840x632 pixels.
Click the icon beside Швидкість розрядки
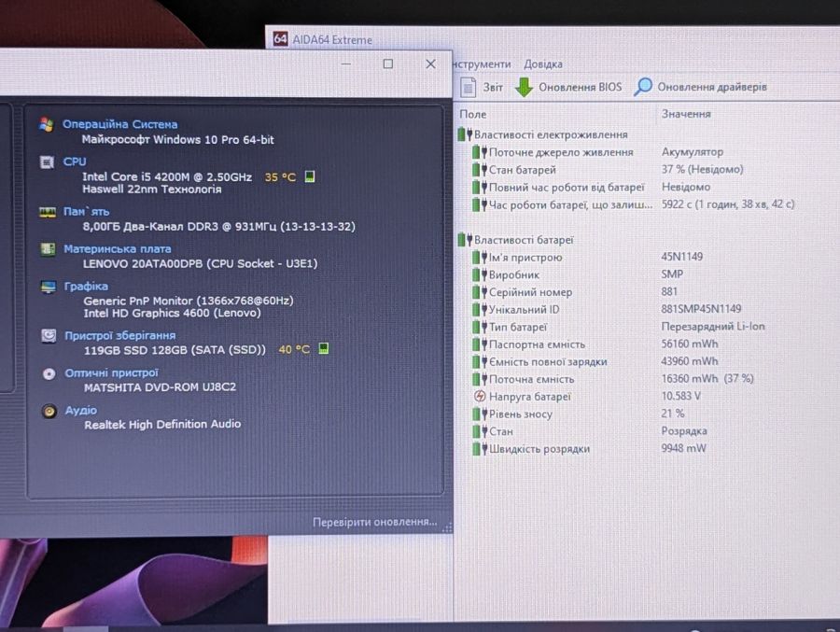(480, 449)
